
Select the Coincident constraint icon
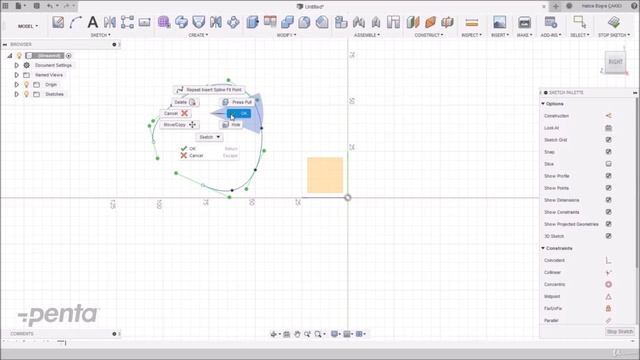608,260
